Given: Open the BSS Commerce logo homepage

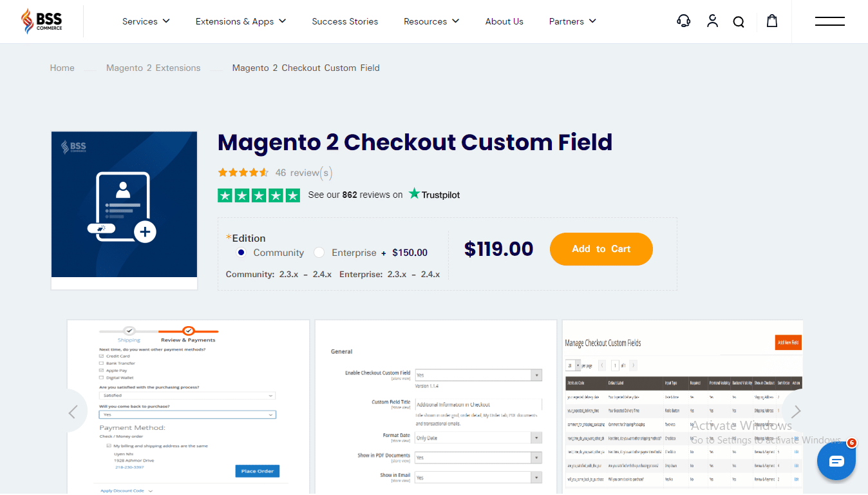Looking at the screenshot, I should pos(42,21).
